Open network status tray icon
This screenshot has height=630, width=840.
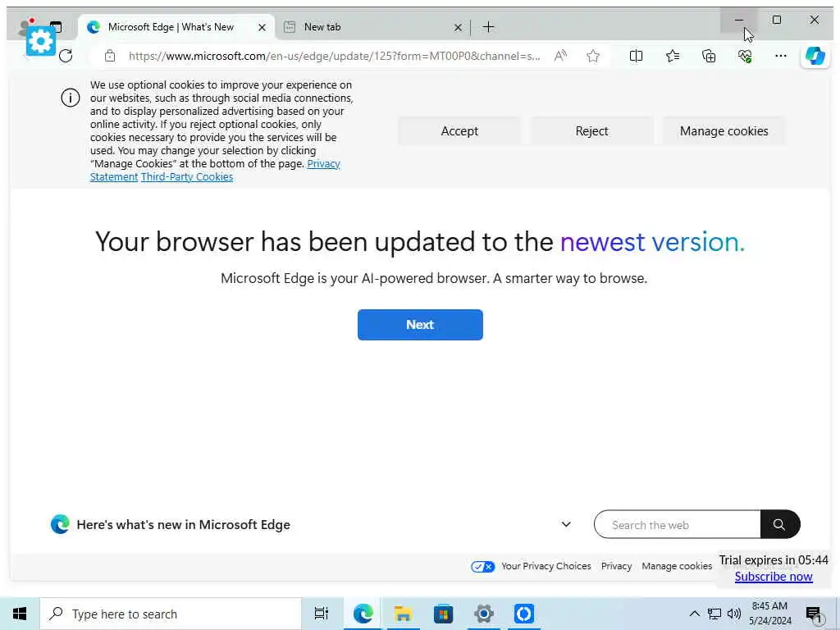coord(714,614)
